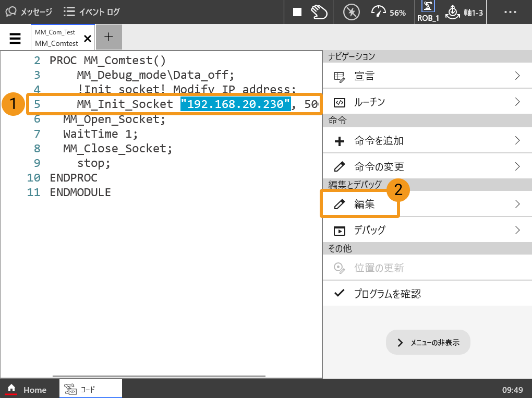Click the pencil icon beside 命令の変更
This screenshot has height=398, width=532.
[x=340, y=166]
